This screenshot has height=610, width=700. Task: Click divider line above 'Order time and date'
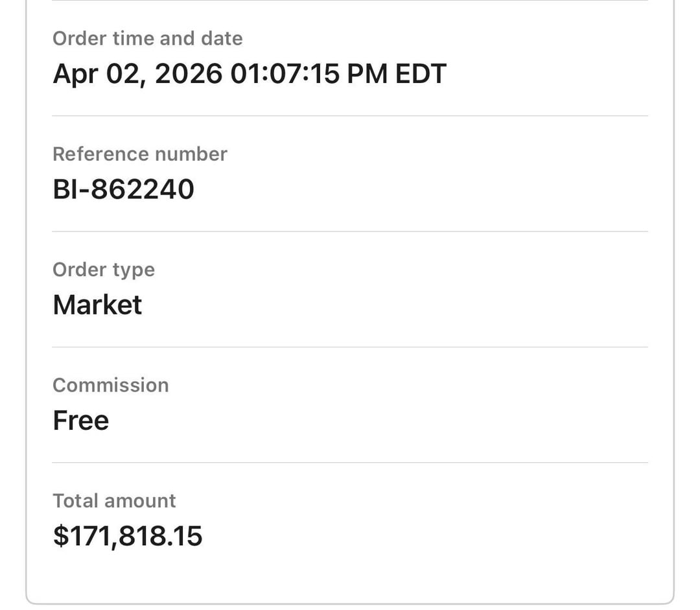pyautogui.click(x=350, y=1)
